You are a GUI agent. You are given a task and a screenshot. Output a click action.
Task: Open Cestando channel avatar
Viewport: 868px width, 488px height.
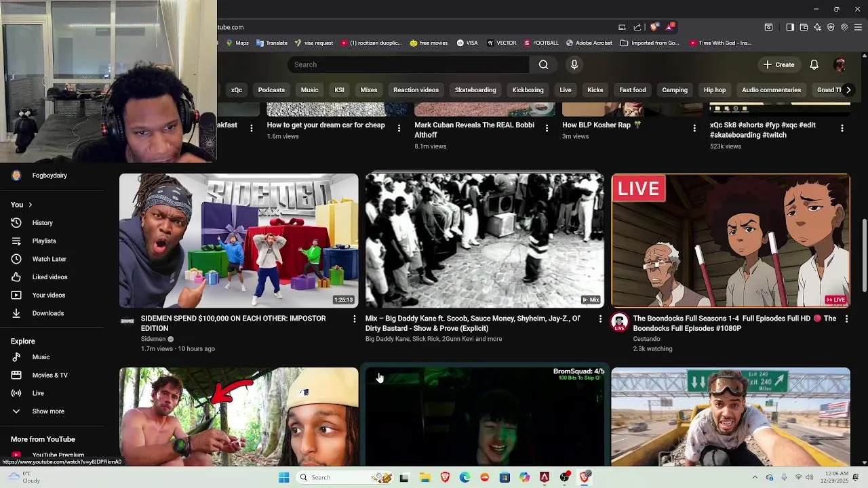pos(620,323)
